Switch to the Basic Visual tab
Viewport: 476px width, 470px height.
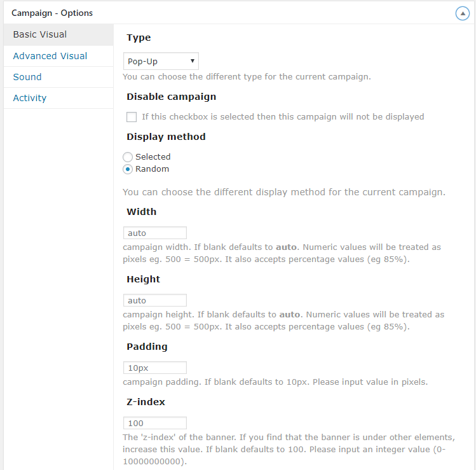point(40,34)
